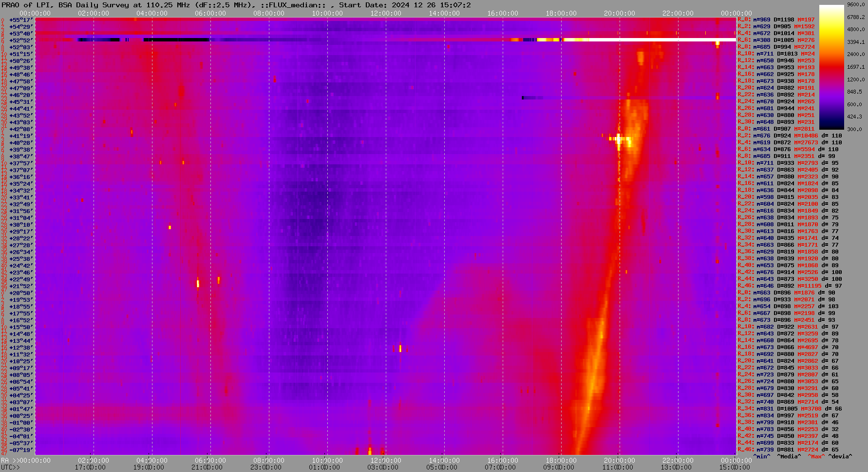Click the '::FLUX_median::' label in the header
The height and width of the screenshot is (472, 868).
(x=292, y=5)
